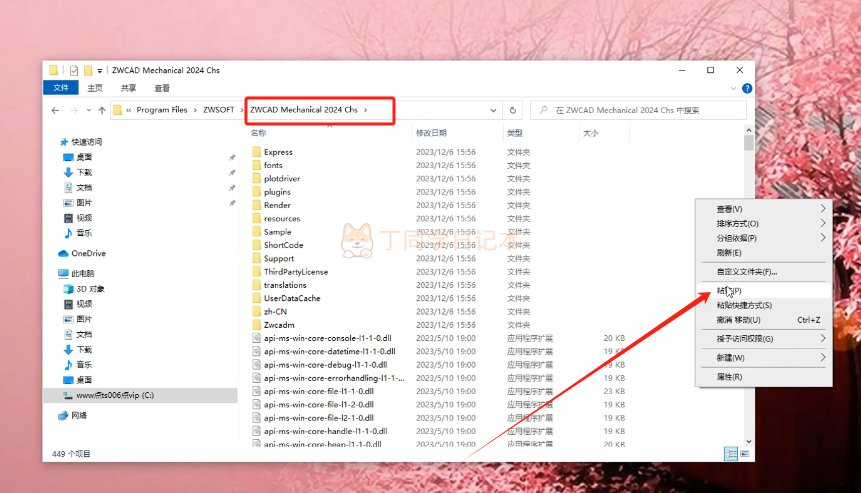Open the Express folder

(x=278, y=152)
